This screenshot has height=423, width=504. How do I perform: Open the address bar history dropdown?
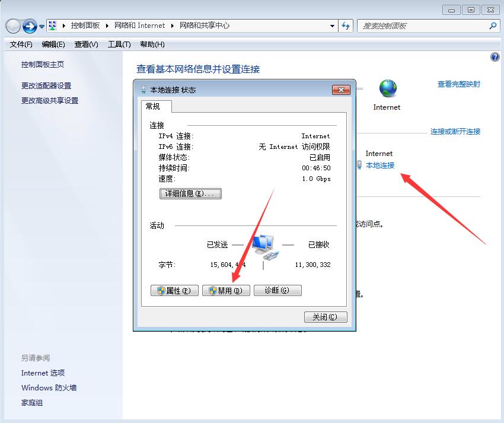(333, 25)
